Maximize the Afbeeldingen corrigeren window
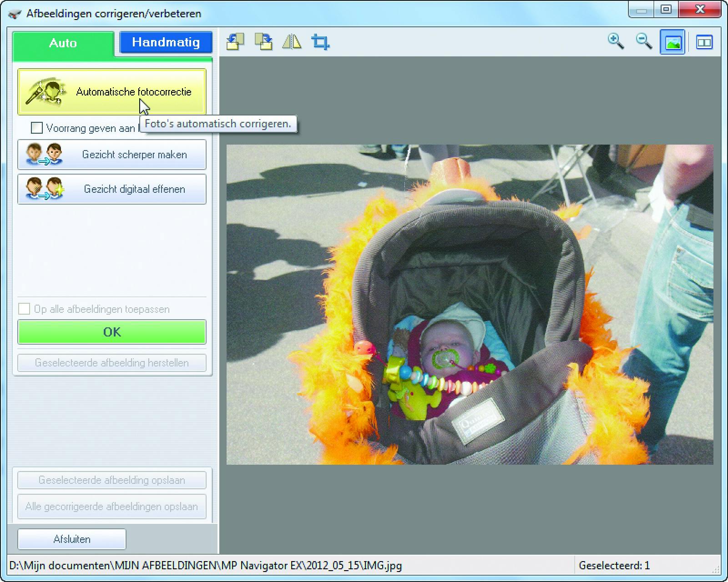The width and height of the screenshot is (728, 582). (666, 10)
